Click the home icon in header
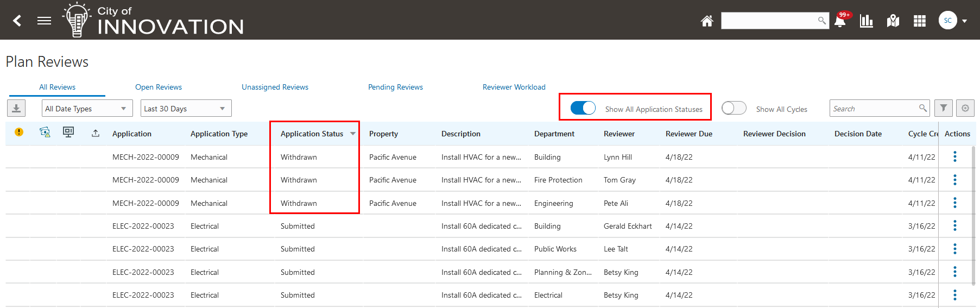 [706, 21]
